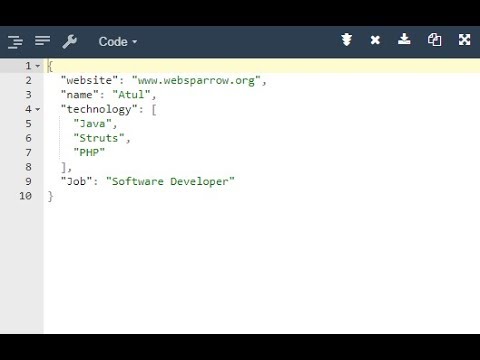Collapse the root object fold arrow on line 1

38,66
